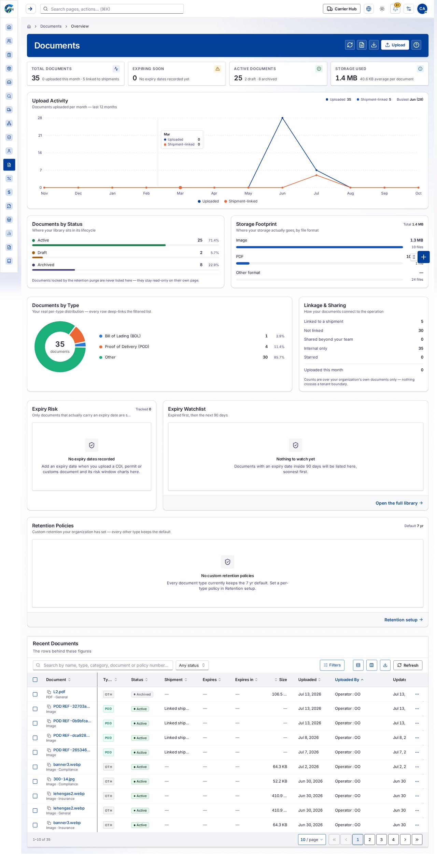This screenshot has height=868, width=437.
Task: Click Documents in the breadcrumb
Action: tap(51, 26)
